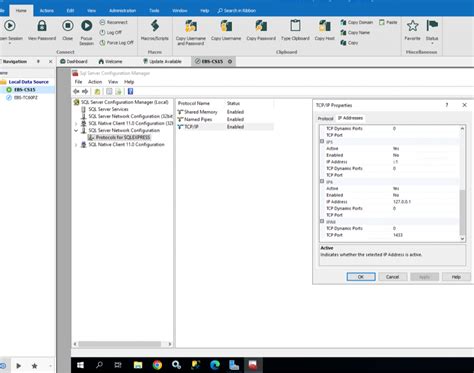474x373 pixels.
Task: Click Force Log Off in the ribbon
Action: 117,43
